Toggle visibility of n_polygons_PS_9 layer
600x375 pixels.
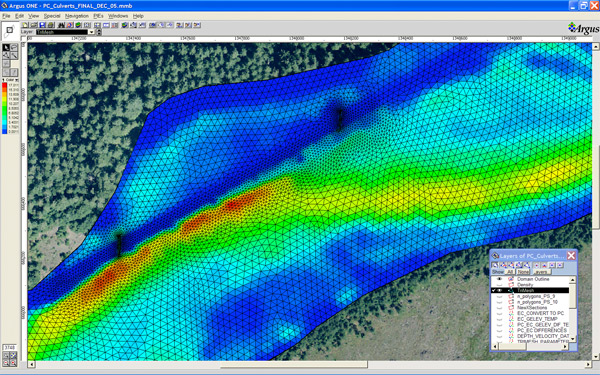[x=499, y=296]
